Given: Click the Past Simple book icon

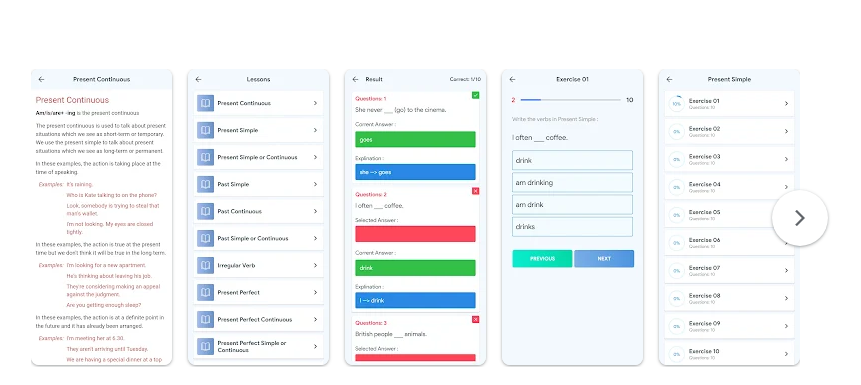Looking at the screenshot, I should (x=205, y=185).
